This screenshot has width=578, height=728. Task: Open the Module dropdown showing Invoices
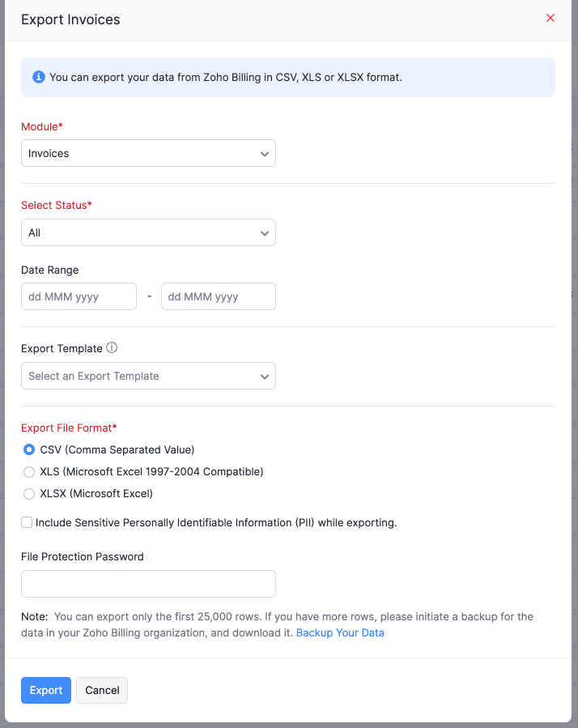[148, 152]
